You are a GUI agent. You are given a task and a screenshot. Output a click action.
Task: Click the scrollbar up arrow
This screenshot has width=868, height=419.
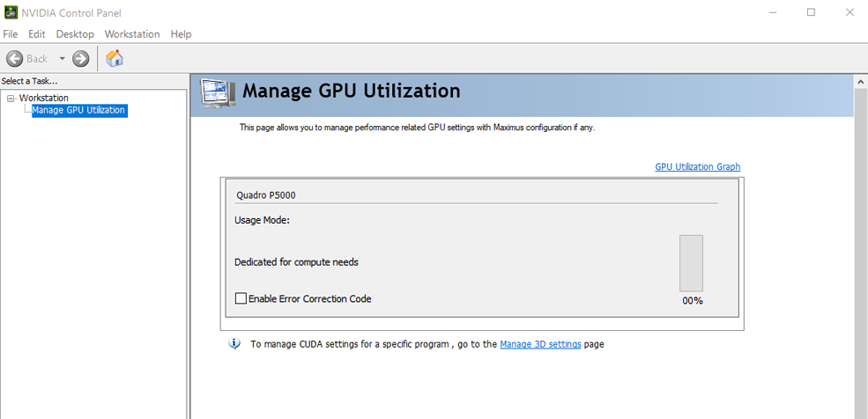861,82
